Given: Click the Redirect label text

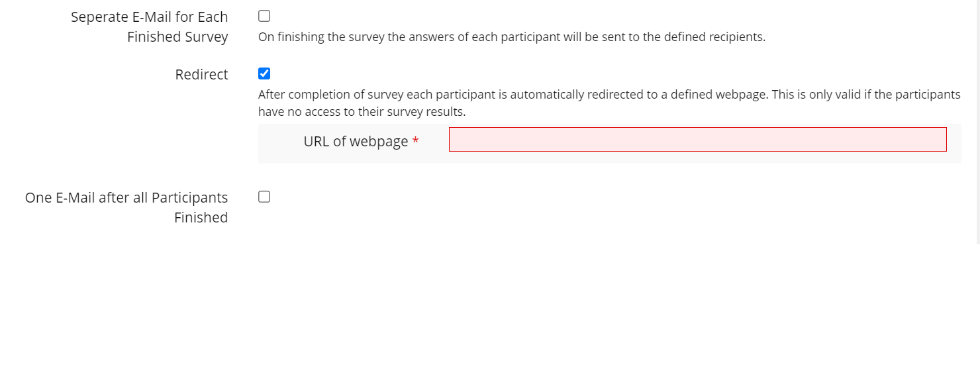Looking at the screenshot, I should [x=201, y=75].
